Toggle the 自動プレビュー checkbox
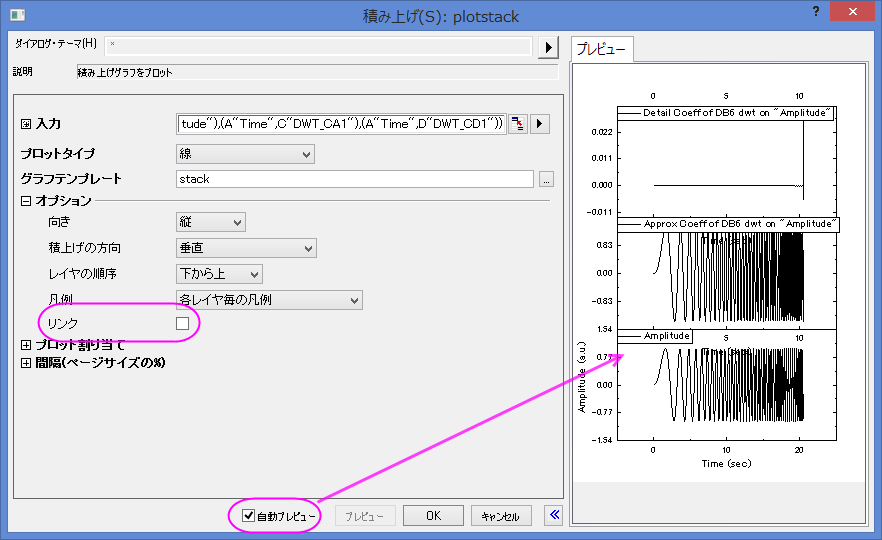The image size is (882, 540). pyautogui.click(x=248, y=515)
